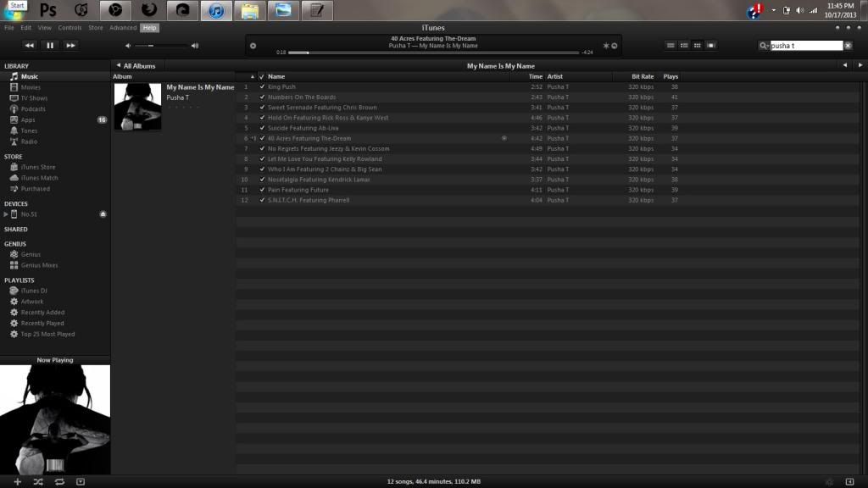
Task: Turn on shuffle in the bottom bar
Action: [x=38, y=481]
